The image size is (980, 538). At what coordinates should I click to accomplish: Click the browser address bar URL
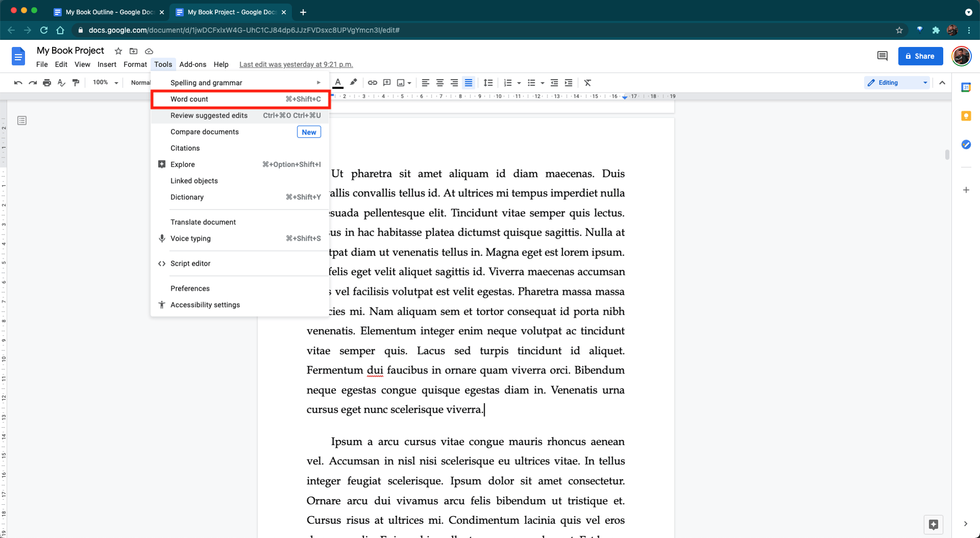pyautogui.click(x=244, y=30)
